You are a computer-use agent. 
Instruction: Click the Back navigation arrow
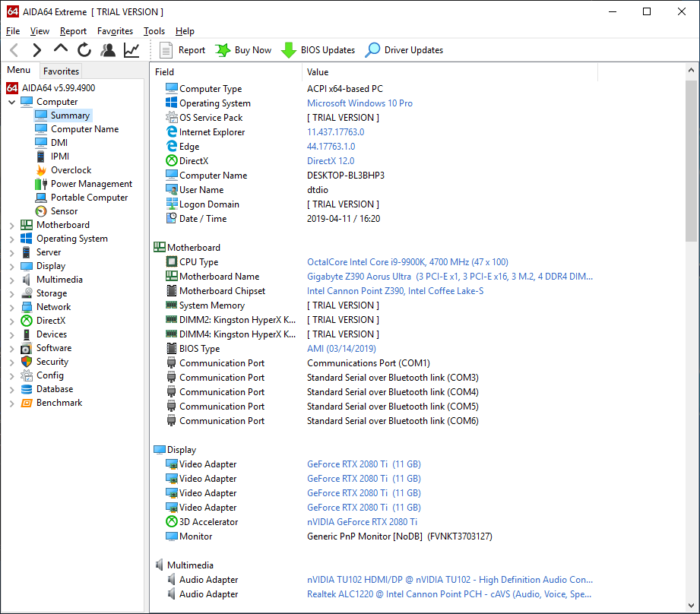(x=14, y=50)
